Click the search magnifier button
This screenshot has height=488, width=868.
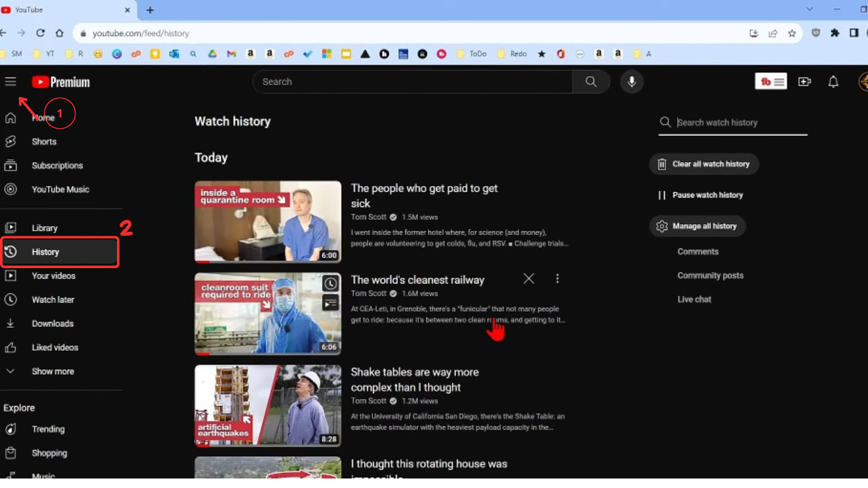(591, 81)
